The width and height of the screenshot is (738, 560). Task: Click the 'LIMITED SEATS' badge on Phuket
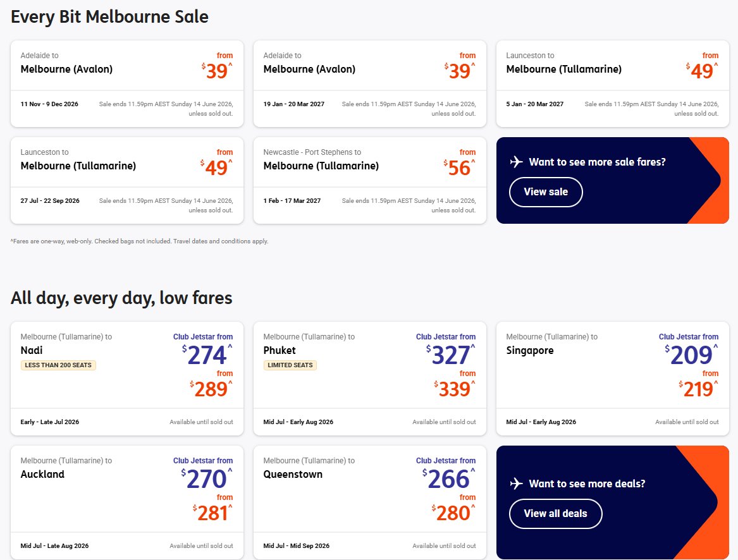coord(290,365)
